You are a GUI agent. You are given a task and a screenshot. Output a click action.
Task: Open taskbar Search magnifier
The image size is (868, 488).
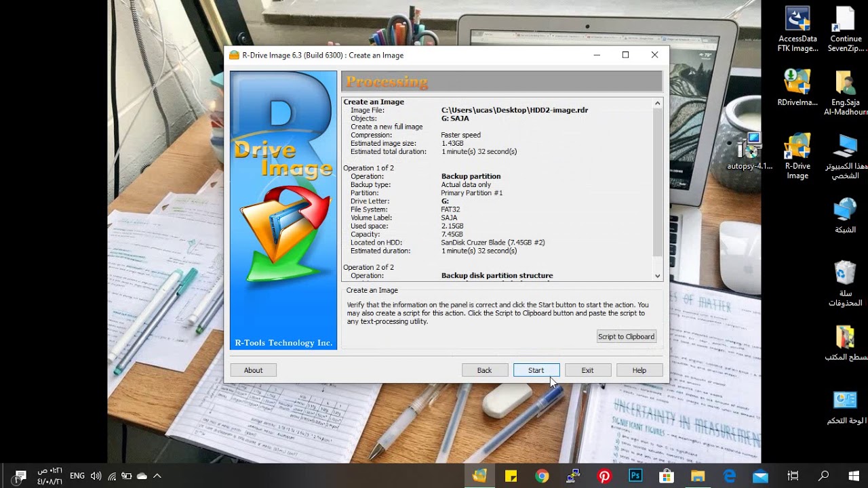823,476
